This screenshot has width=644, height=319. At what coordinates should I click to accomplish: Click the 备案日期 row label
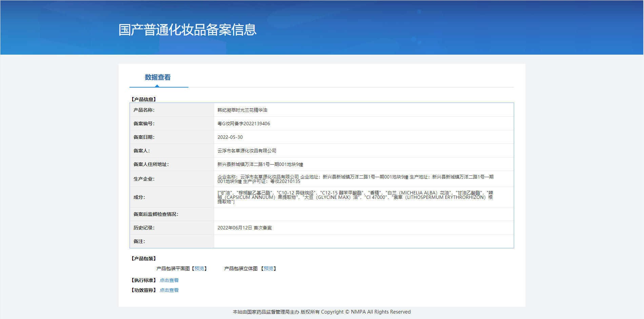tap(144, 137)
